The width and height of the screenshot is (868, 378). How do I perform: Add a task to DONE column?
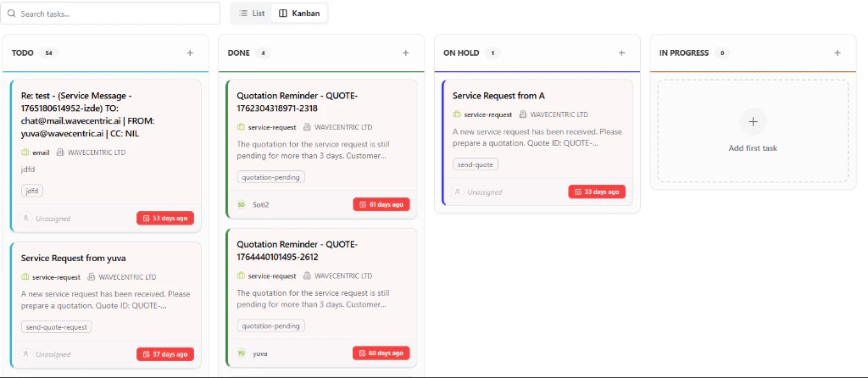tap(406, 53)
